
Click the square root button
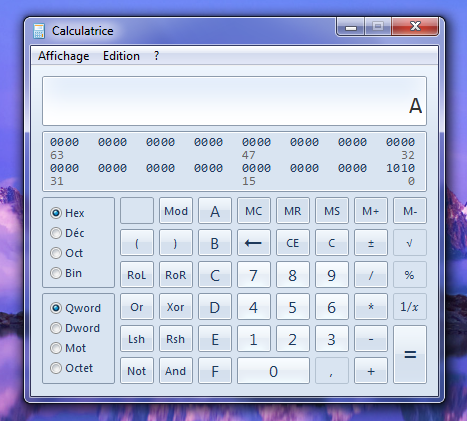pyautogui.click(x=410, y=243)
